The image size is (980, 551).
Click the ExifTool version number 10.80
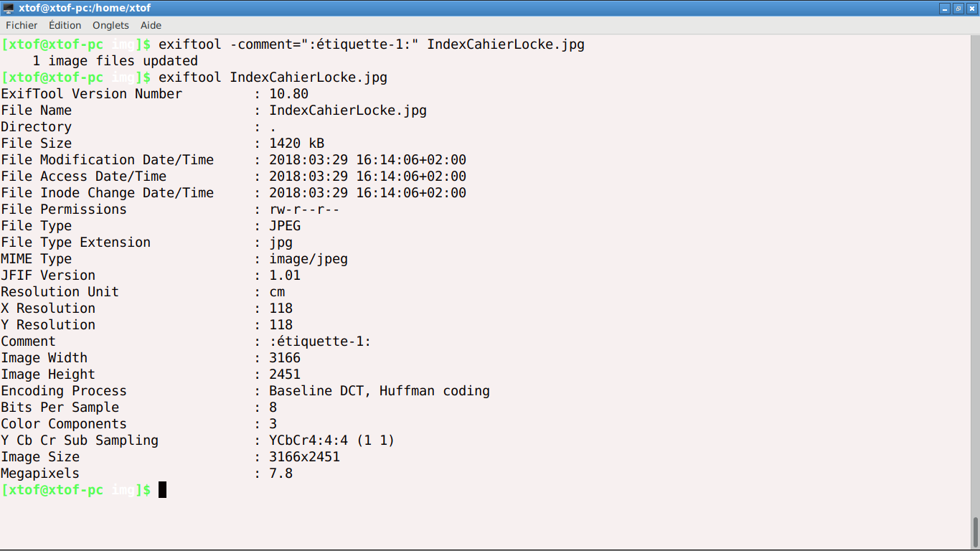click(288, 94)
